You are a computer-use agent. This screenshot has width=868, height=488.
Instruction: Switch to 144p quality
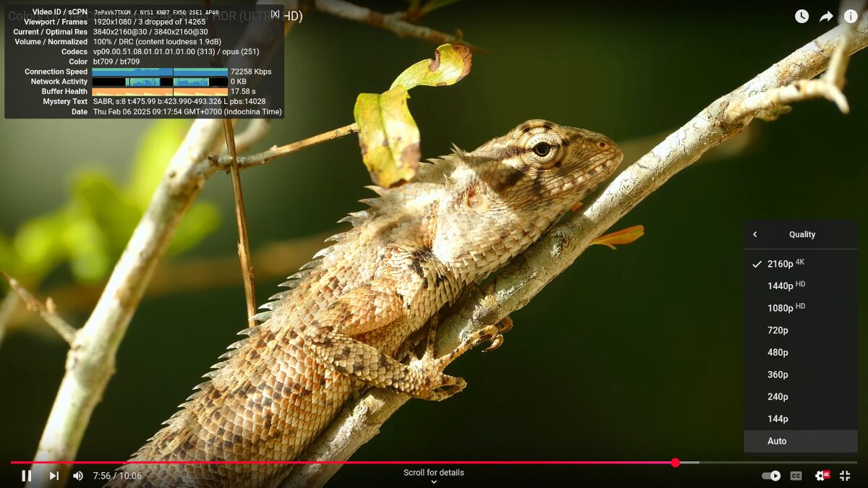pyautogui.click(x=801, y=419)
